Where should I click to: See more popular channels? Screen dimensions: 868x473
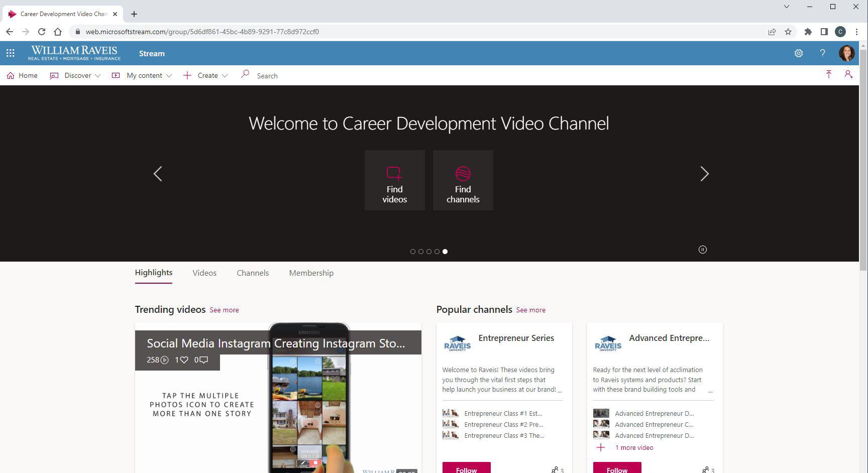pos(530,310)
